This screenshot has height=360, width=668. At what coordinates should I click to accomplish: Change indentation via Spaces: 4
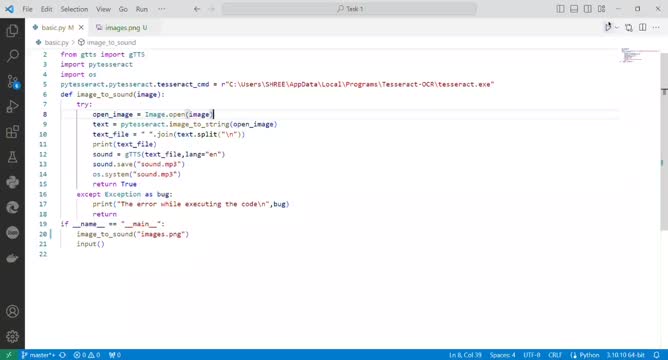click(x=502, y=355)
